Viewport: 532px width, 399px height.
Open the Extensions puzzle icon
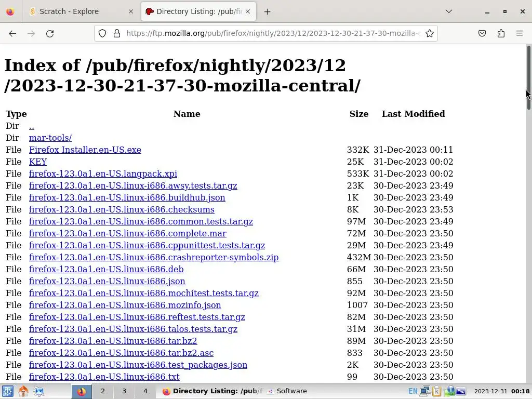(x=501, y=33)
